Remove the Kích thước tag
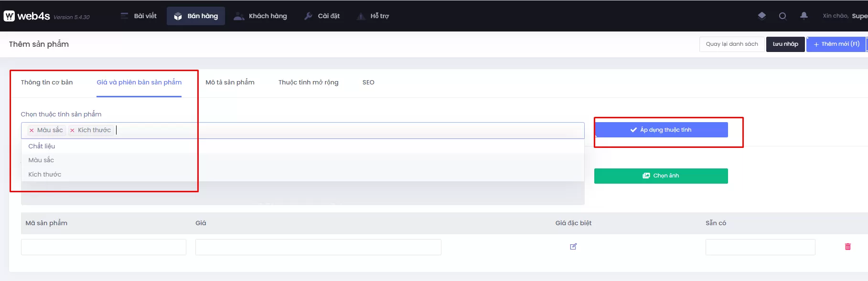 (x=72, y=130)
